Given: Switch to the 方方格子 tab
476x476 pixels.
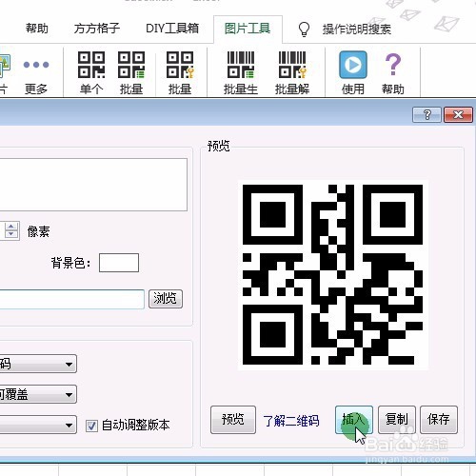Looking at the screenshot, I should pyautogui.click(x=97, y=29).
